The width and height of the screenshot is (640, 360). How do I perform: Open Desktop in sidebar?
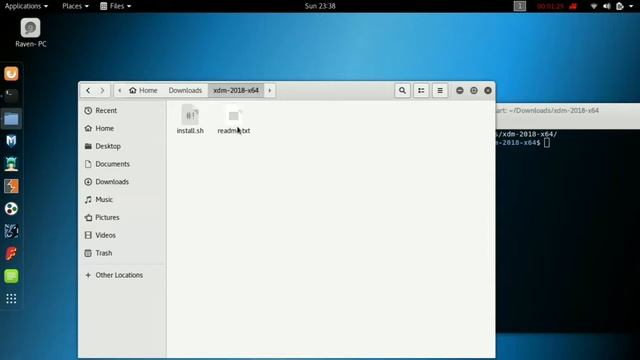tap(122, 146)
